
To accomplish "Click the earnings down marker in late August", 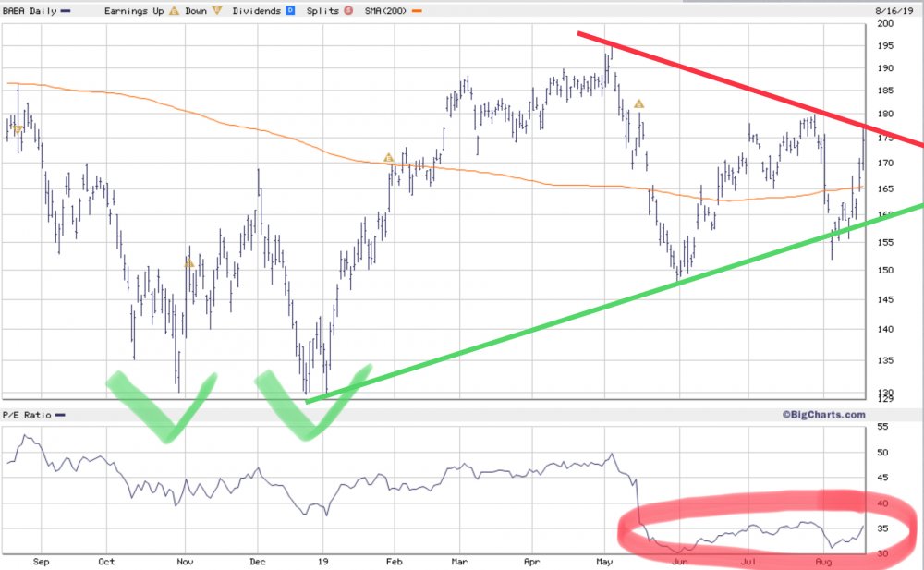I will tap(18, 129).
